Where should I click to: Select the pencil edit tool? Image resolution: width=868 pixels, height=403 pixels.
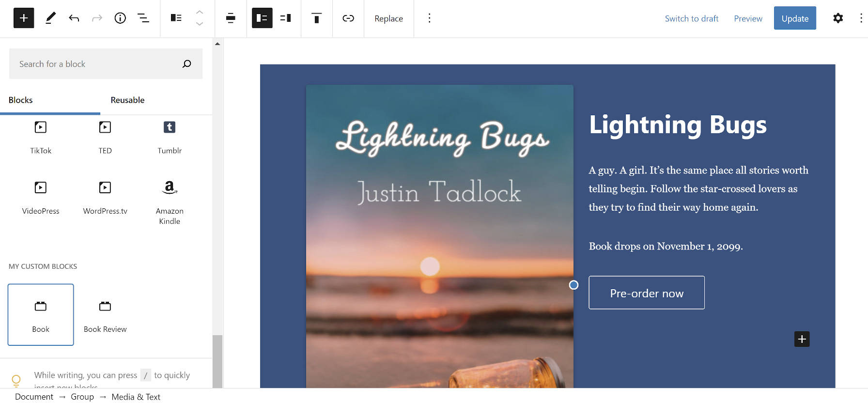(50, 18)
